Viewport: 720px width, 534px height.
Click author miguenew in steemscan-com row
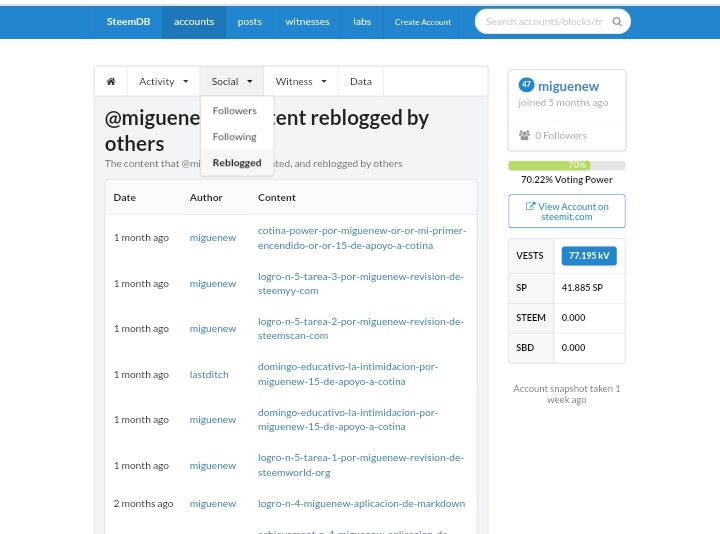213,329
